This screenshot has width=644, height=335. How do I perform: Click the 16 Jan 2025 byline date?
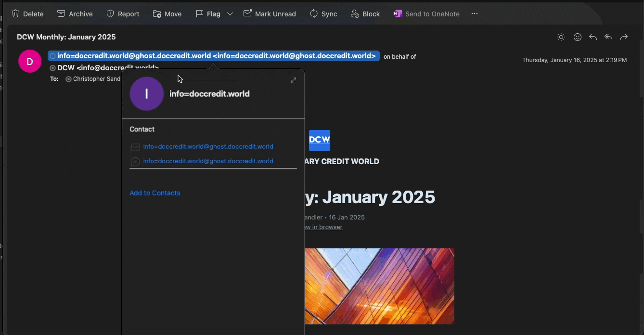click(347, 218)
